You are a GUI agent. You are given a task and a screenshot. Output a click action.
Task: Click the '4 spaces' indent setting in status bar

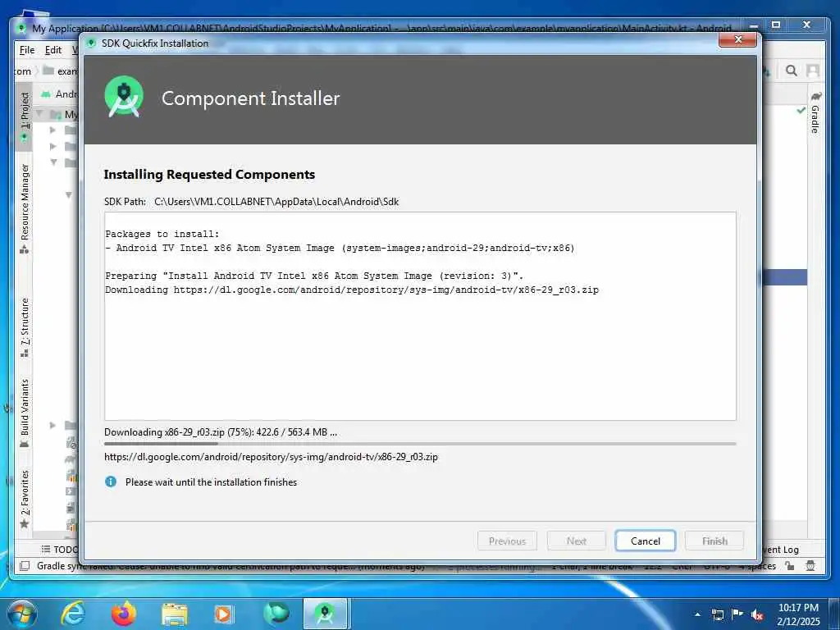coord(757,566)
